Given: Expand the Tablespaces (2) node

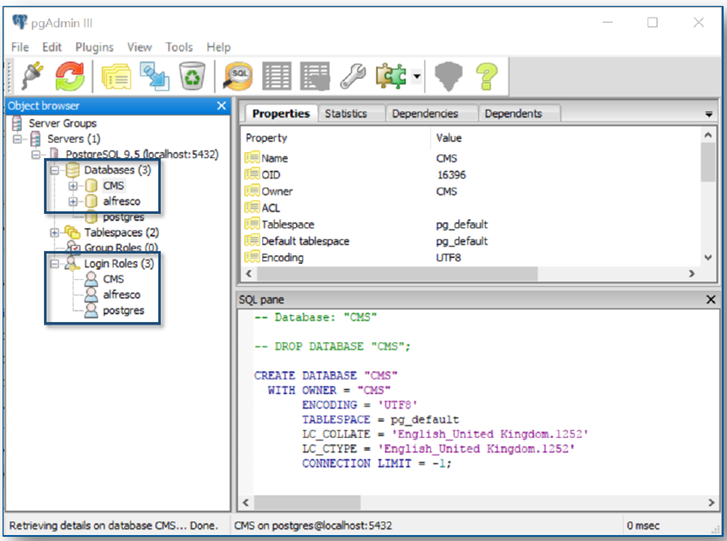Looking at the screenshot, I should pyautogui.click(x=55, y=232).
